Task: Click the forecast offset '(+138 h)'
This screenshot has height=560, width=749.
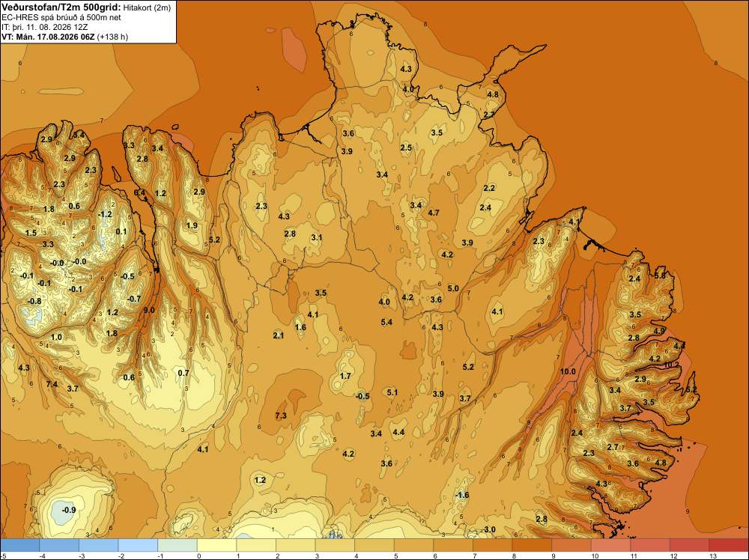Action: [x=112, y=37]
